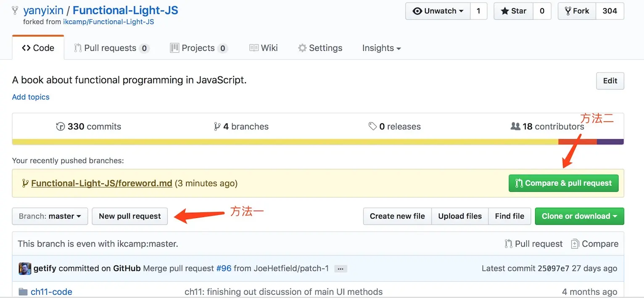Open the 0 releases page

(x=394, y=126)
